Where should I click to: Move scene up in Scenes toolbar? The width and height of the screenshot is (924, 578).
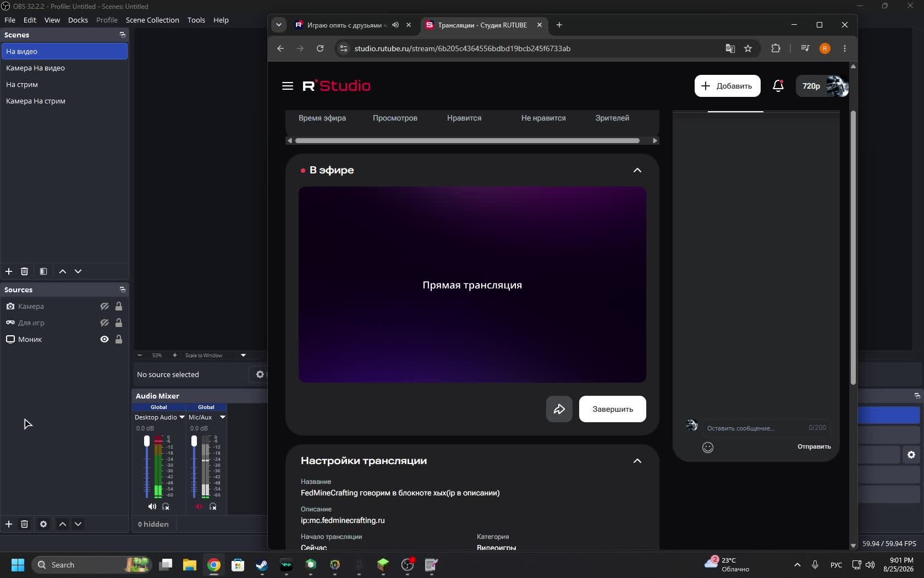(x=63, y=271)
